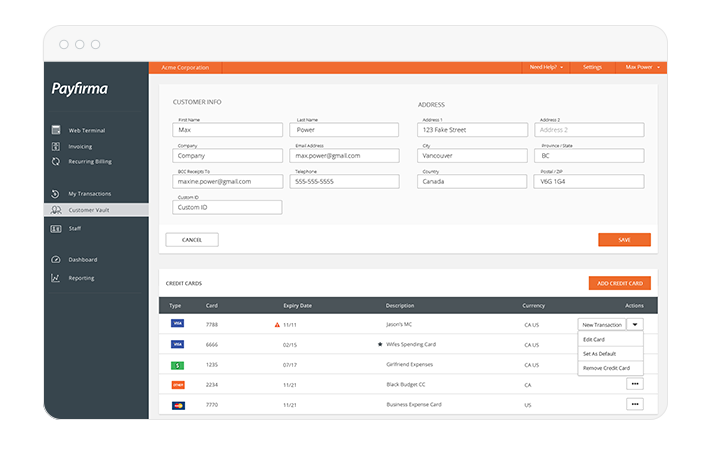Click the Add Credit Card button

point(620,283)
